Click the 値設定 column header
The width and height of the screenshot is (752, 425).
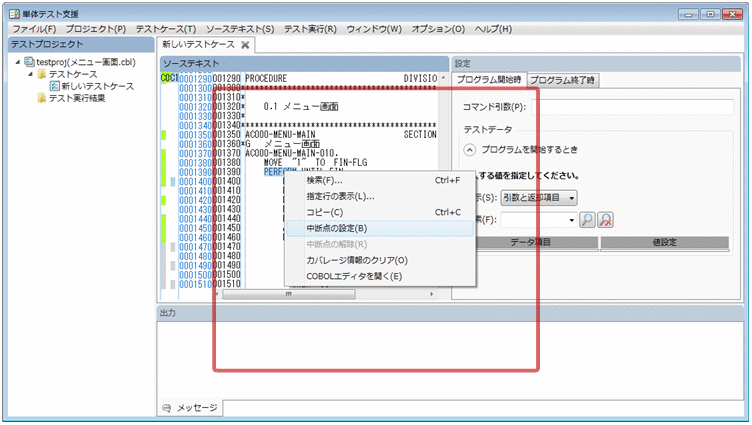click(x=665, y=243)
